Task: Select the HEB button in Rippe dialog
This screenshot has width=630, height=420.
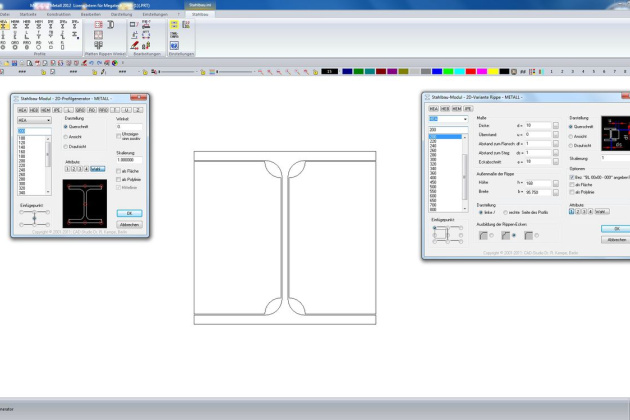Action: [445, 107]
